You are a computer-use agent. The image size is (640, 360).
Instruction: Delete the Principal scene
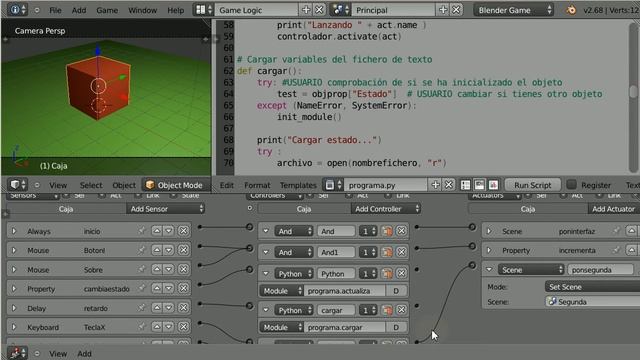click(456, 9)
